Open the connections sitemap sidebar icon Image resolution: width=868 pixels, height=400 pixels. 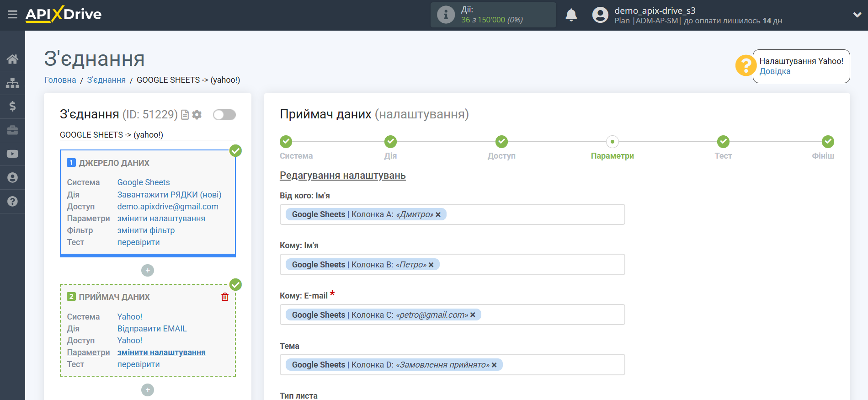pyautogui.click(x=12, y=83)
